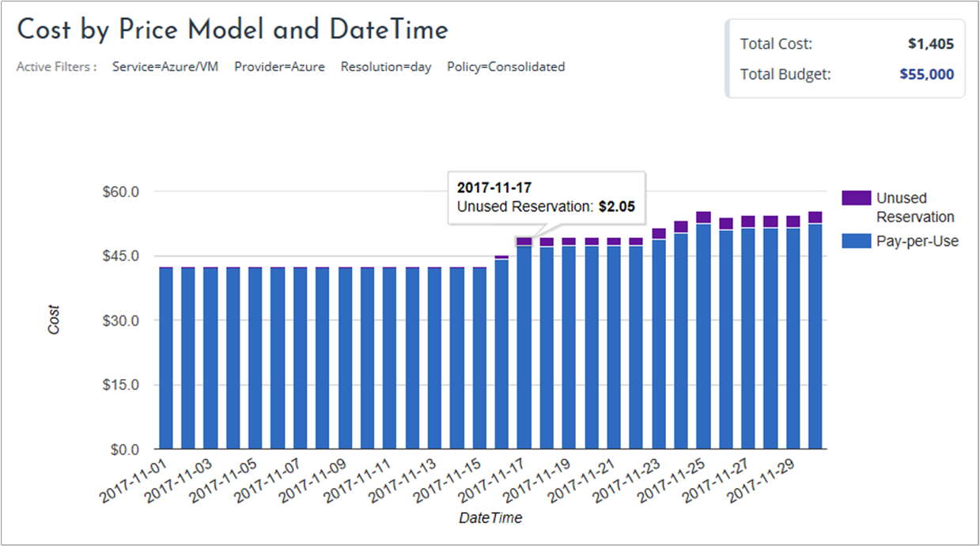Viewport: 980px width, 546px height.
Task: Click the blue bar for 2017-11-23
Action: point(660,344)
